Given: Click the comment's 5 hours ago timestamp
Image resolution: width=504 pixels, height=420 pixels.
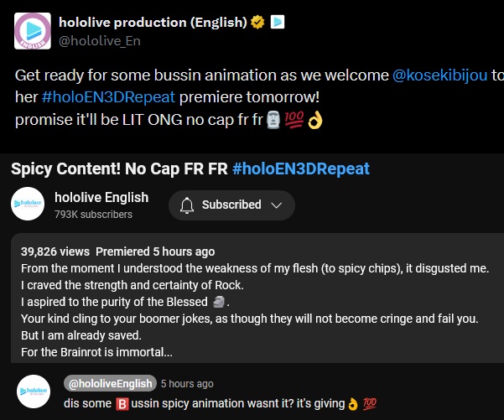Looking at the screenshot, I should [187, 384].
